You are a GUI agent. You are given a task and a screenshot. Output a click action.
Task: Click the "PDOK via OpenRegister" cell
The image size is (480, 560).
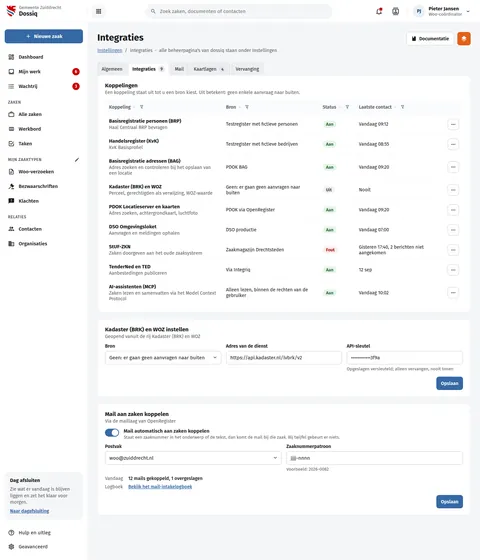coord(250,210)
